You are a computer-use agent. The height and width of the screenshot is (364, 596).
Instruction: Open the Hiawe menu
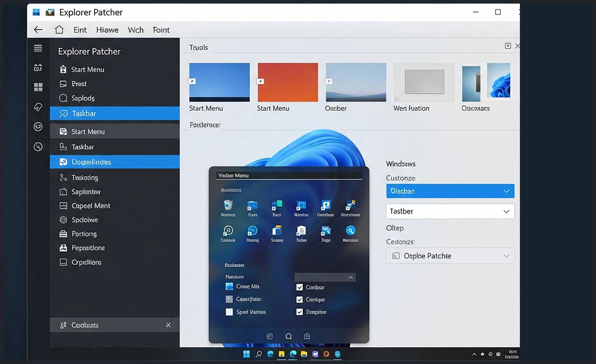107,30
